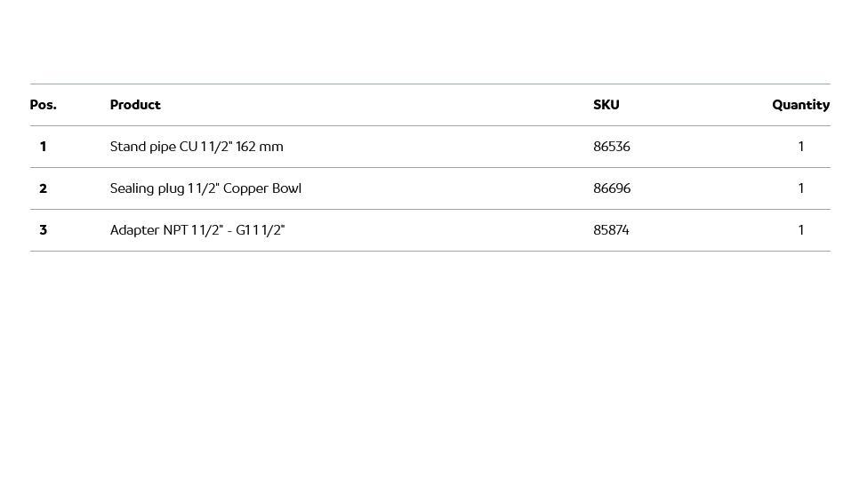859x504 pixels.
Task: Click the "162 mm" text in row 1
Action: 259,147
